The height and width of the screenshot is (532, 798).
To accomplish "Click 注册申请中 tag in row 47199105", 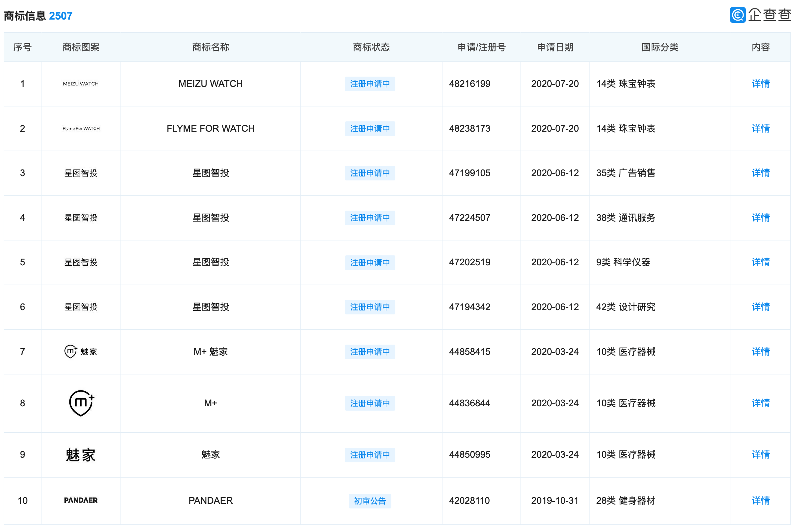I will [370, 173].
